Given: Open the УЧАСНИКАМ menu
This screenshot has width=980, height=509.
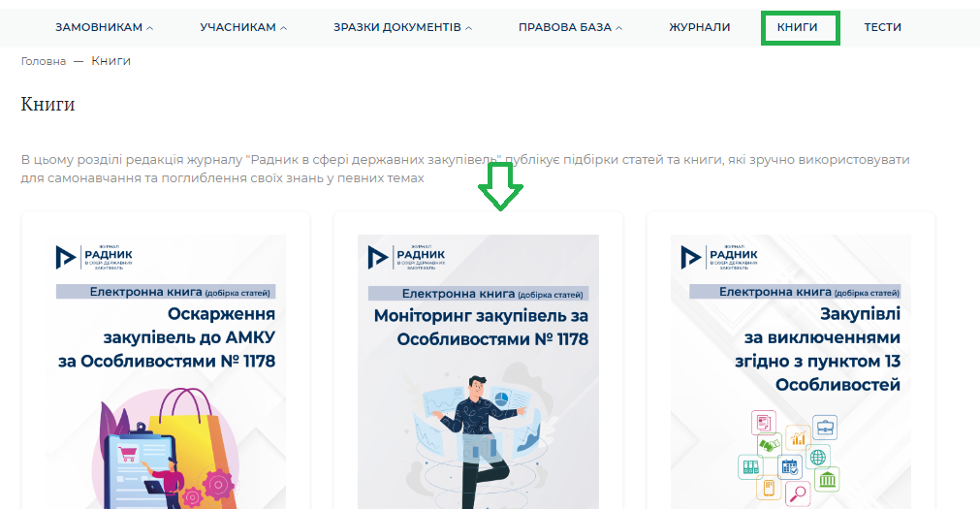Looking at the screenshot, I should [x=238, y=27].
